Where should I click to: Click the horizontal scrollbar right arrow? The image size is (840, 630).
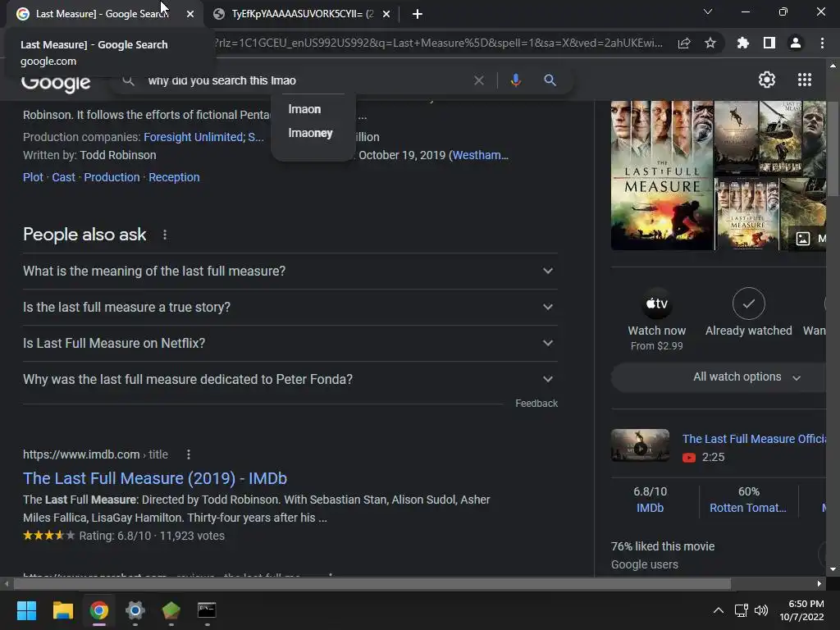tap(819, 583)
